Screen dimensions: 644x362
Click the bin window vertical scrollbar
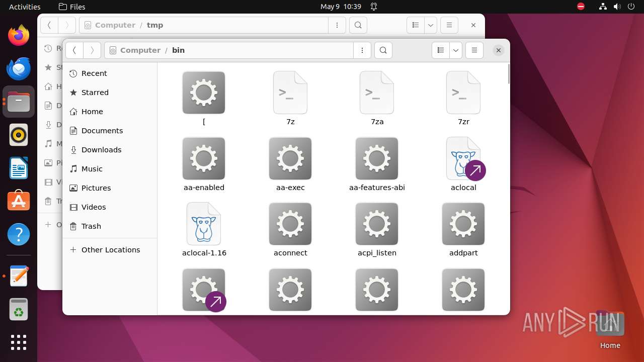point(508,74)
